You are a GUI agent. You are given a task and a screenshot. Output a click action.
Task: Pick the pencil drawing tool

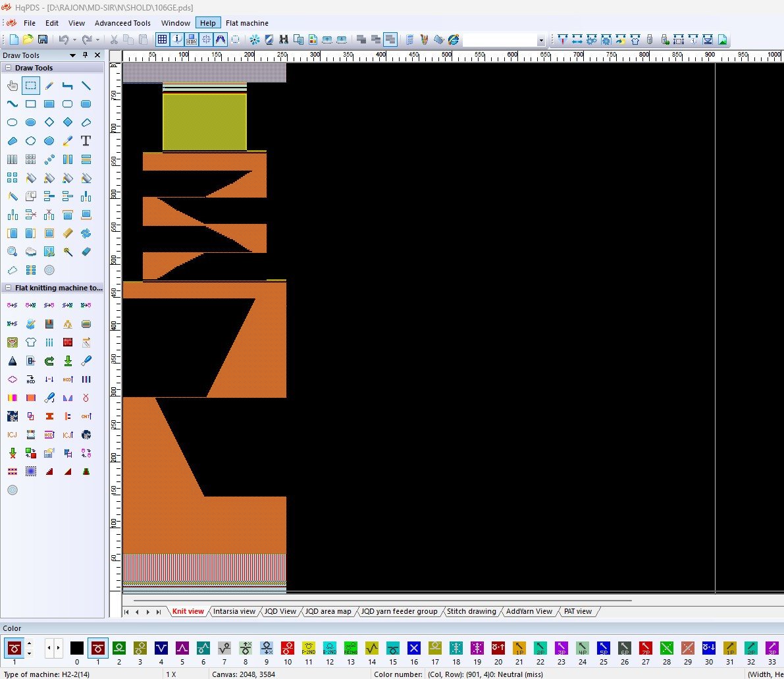click(x=49, y=86)
